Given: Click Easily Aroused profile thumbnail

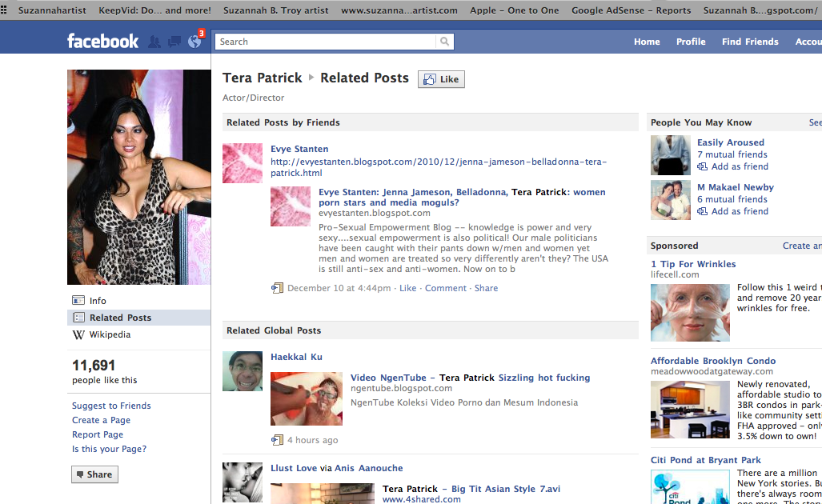Looking at the screenshot, I should coord(671,155).
